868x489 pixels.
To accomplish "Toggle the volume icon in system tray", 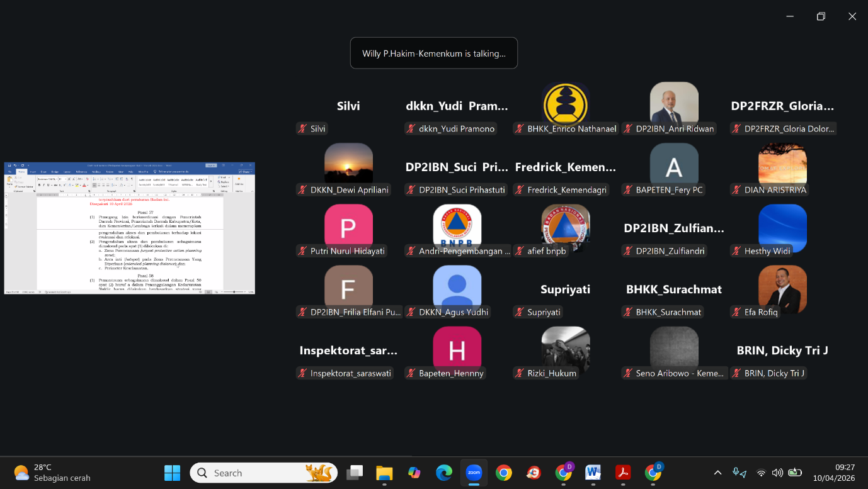I will click(x=777, y=473).
